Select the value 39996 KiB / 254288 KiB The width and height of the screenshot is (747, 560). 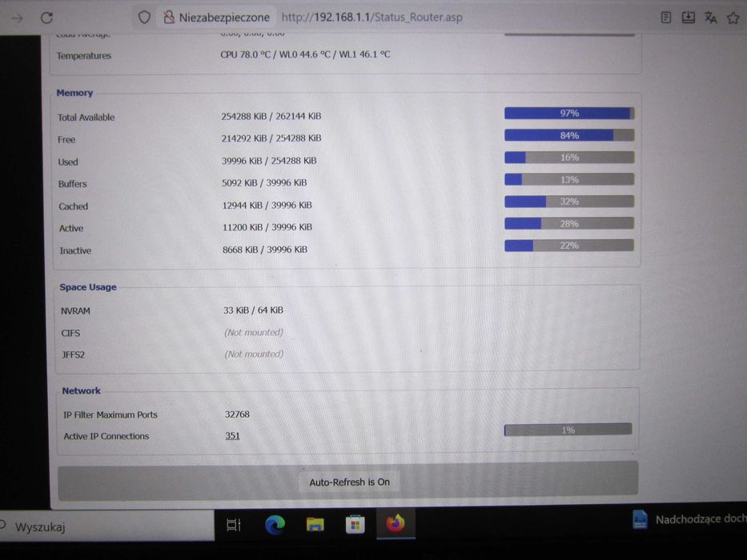pyautogui.click(x=269, y=161)
